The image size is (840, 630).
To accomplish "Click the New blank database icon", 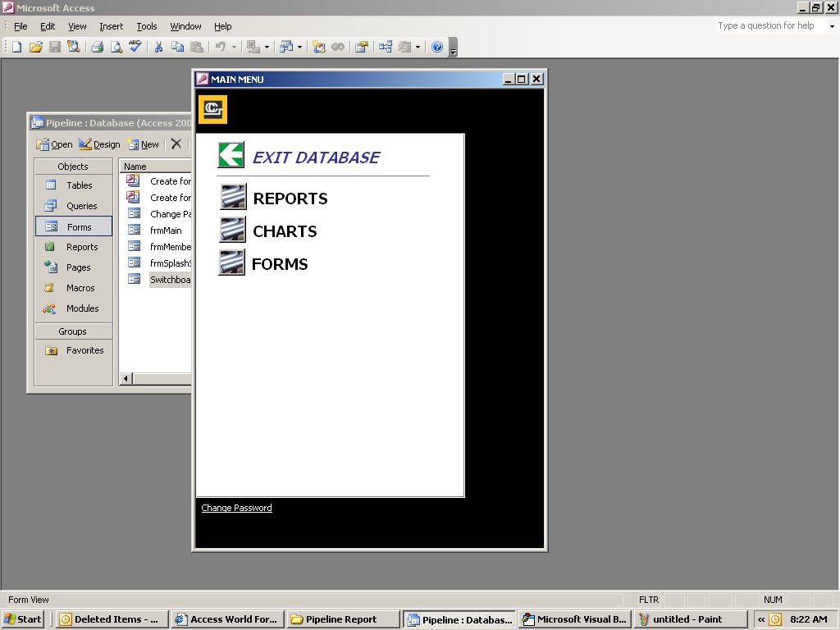I will [16, 47].
